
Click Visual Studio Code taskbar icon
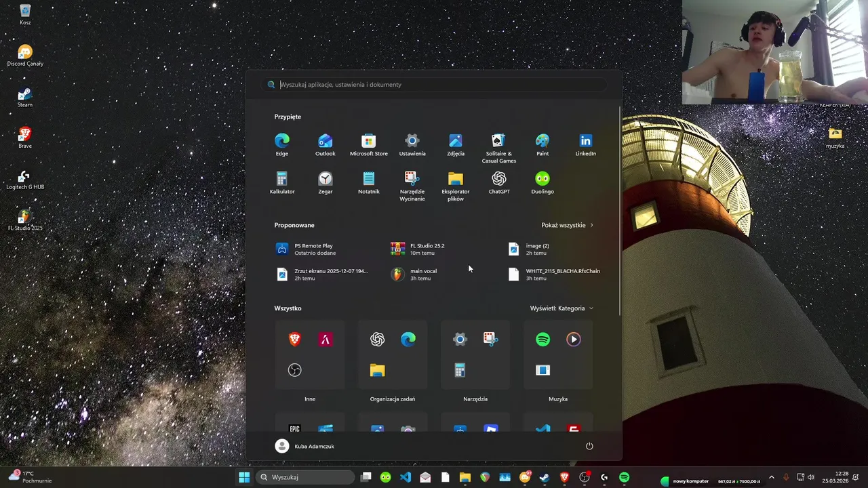coord(406,477)
